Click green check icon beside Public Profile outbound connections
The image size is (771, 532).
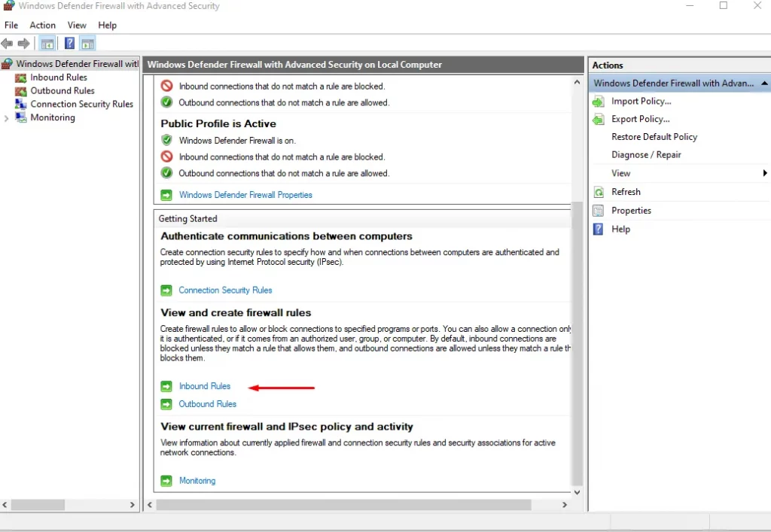point(166,173)
